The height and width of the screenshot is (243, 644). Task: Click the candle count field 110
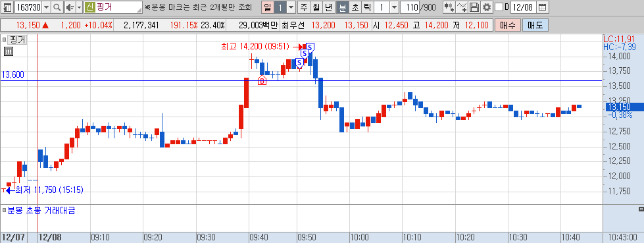[x=410, y=7]
